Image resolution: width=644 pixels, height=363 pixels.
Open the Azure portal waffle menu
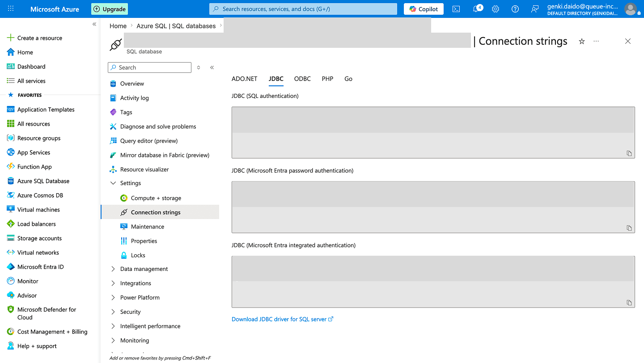(11, 9)
